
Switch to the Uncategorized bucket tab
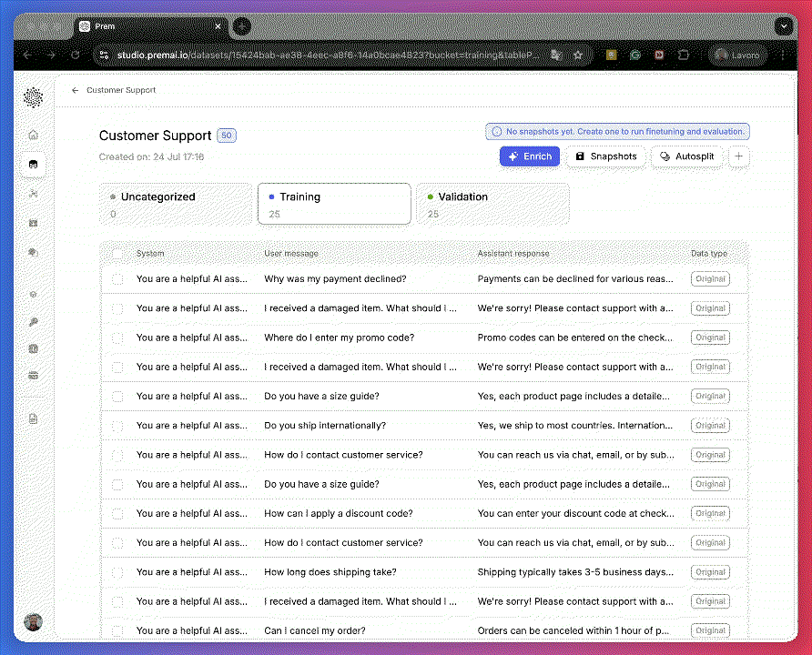point(176,204)
